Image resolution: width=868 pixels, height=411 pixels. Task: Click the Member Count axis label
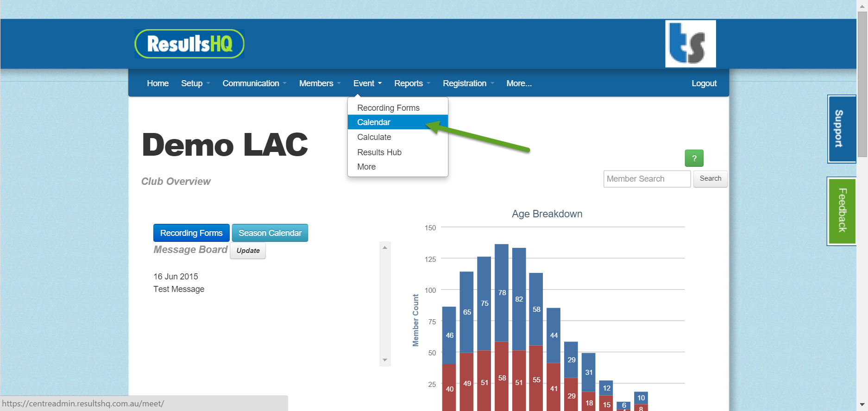pos(415,320)
